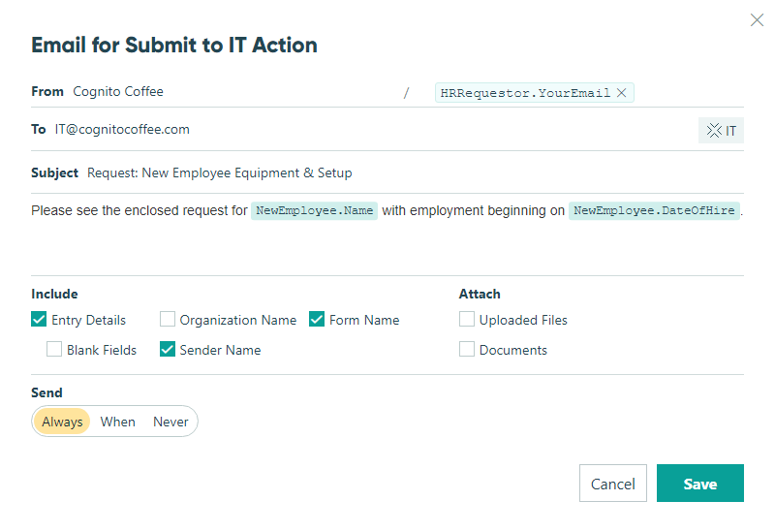
Task: Set Send option to Always
Action: click(62, 422)
